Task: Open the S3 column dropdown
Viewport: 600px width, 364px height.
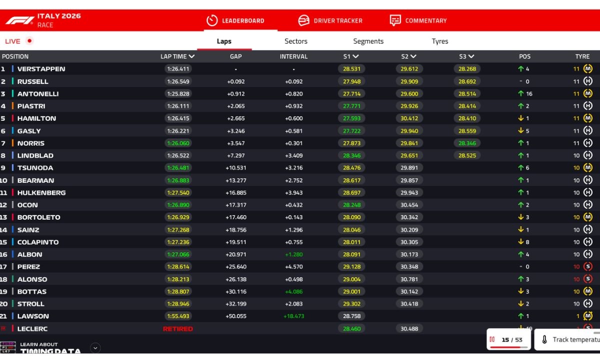Action: coord(471,57)
